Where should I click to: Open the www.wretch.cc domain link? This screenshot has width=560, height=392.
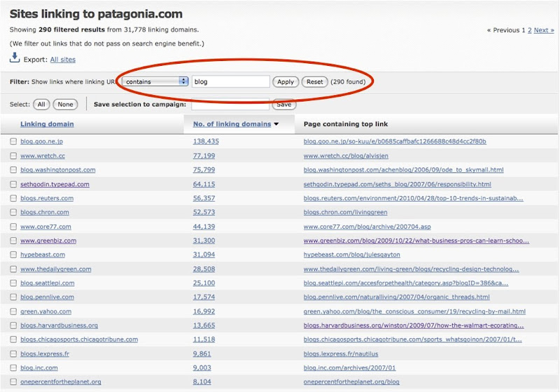(x=43, y=155)
